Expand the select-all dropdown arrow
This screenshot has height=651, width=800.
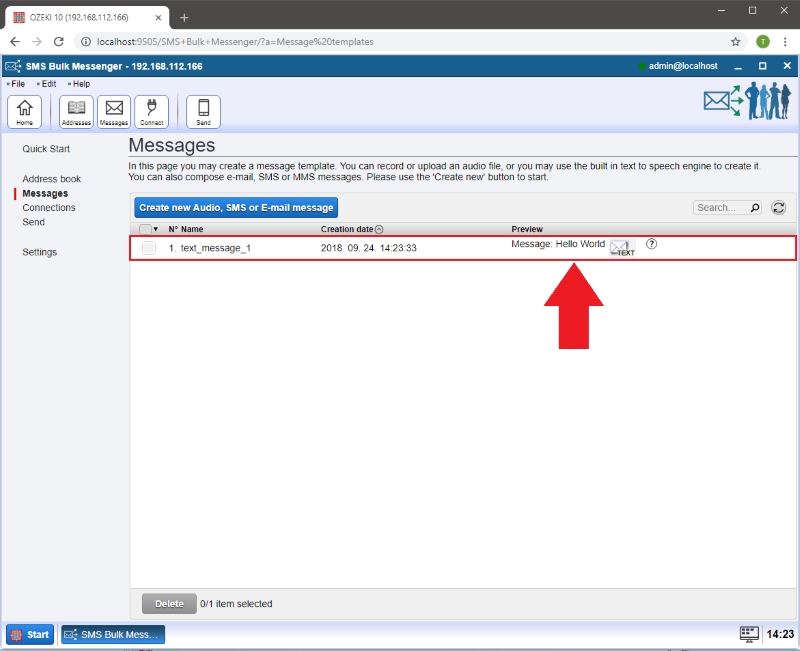pyautogui.click(x=156, y=229)
